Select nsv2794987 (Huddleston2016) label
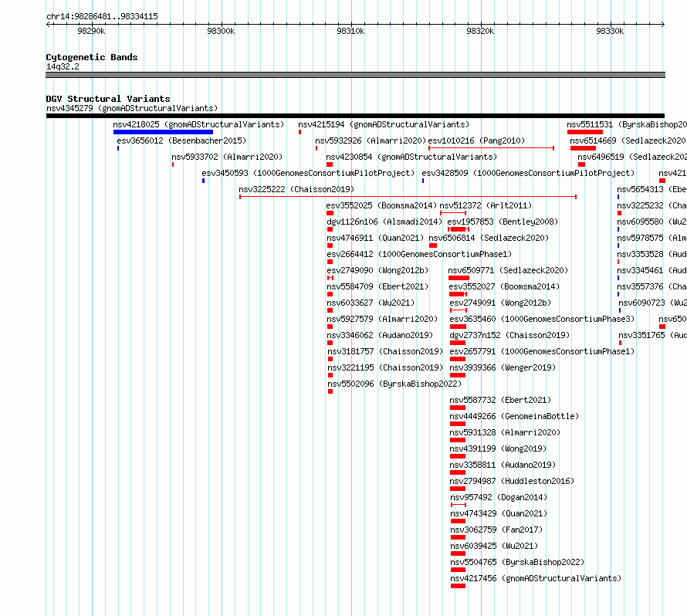The height and width of the screenshot is (616, 687). coord(512,481)
